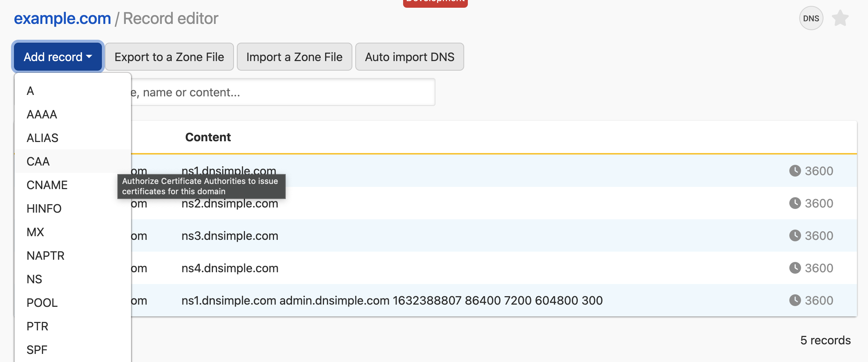The image size is (868, 362).
Task: Star this domain as favorite
Action: coord(840,18)
